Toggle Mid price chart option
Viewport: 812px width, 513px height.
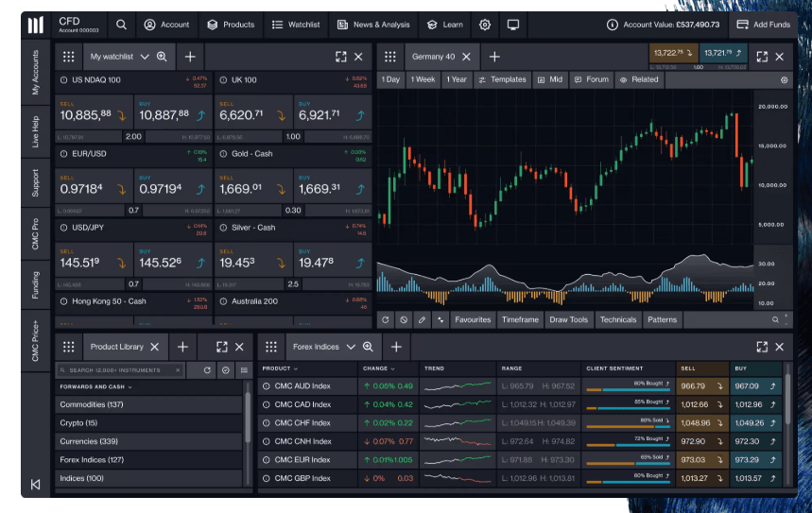(550, 79)
